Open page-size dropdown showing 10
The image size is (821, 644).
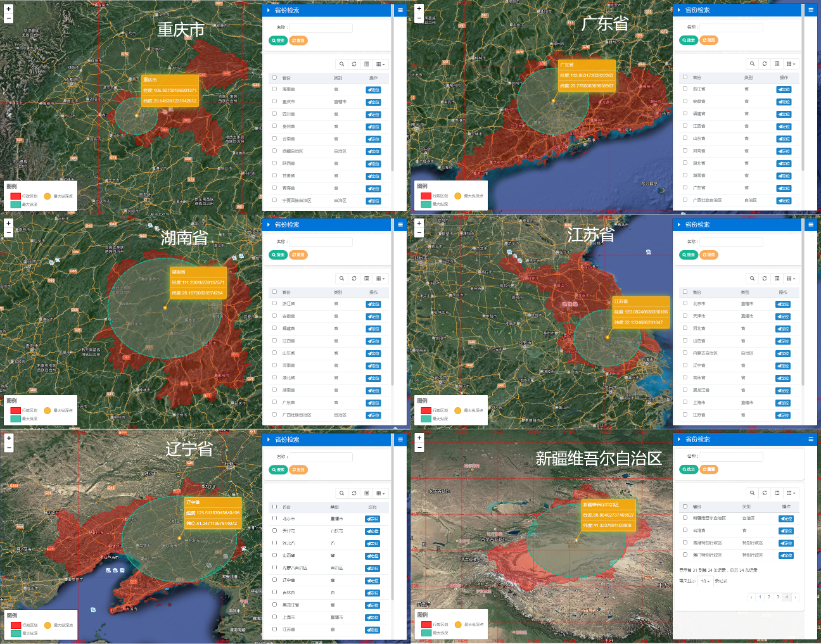(704, 581)
